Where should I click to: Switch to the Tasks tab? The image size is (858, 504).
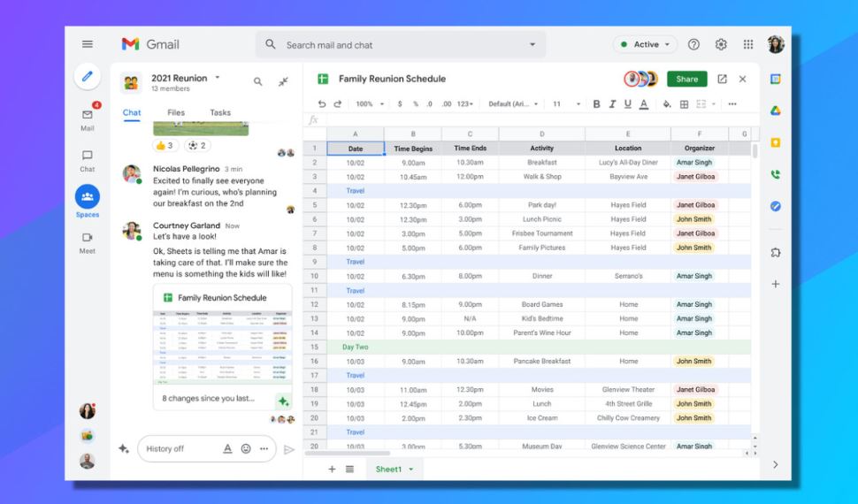pyautogui.click(x=220, y=112)
